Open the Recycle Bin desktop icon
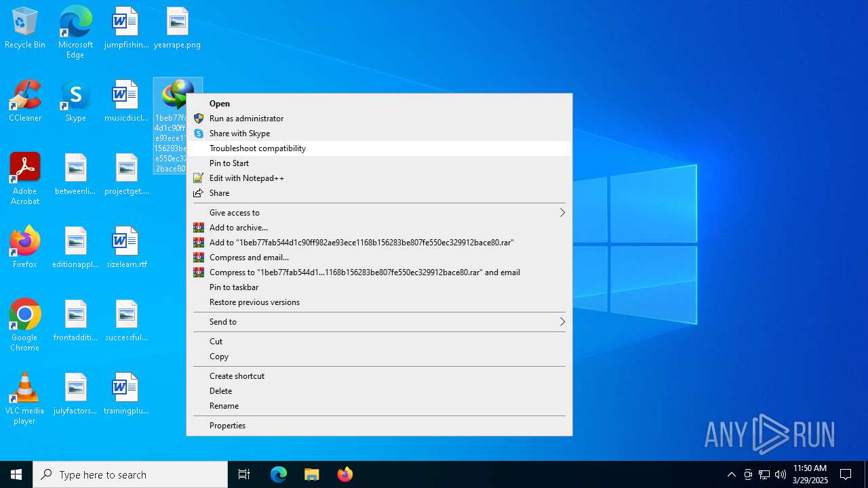The width and height of the screenshot is (868, 488). pos(25,28)
